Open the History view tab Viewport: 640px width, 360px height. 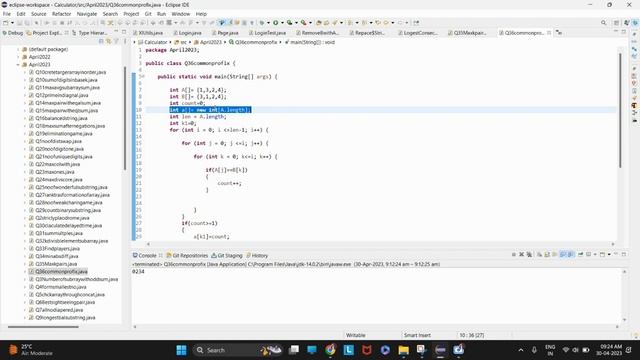(x=257, y=256)
